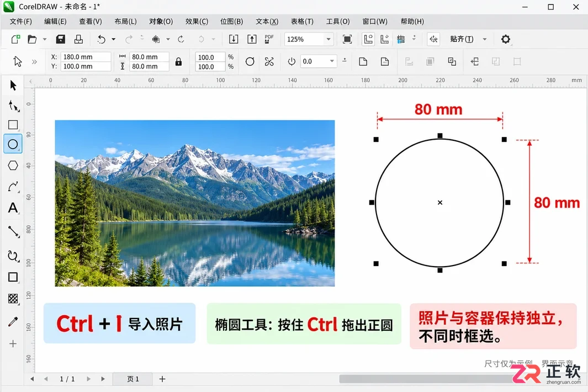Open the Options gear
This screenshot has height=392, width=588.
[506, 39]
